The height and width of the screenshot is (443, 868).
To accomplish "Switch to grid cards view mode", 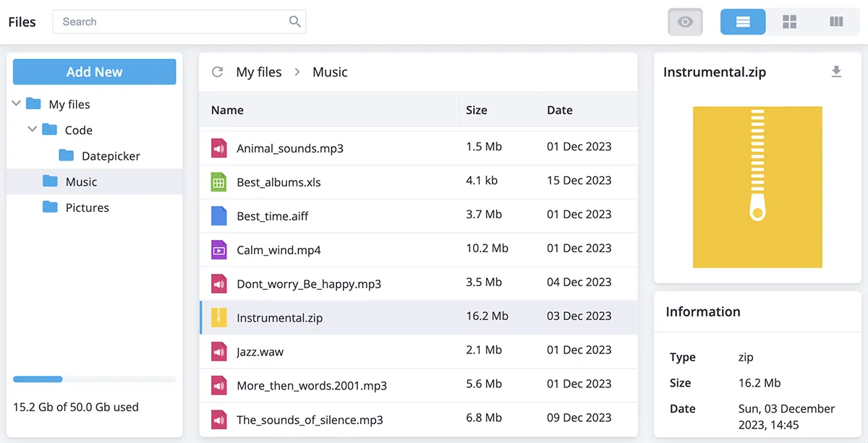I will coord(789,22).
